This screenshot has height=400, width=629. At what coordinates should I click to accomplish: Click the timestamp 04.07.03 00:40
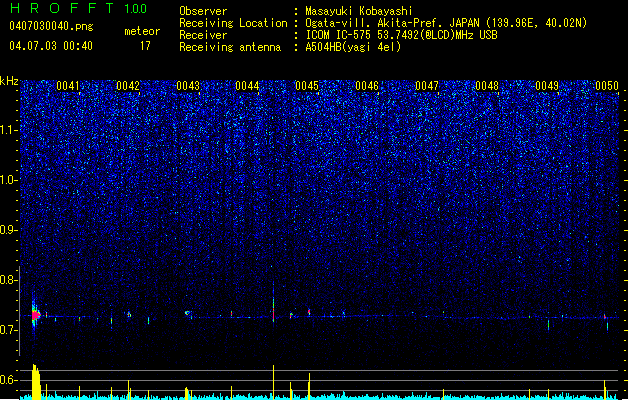51,46
